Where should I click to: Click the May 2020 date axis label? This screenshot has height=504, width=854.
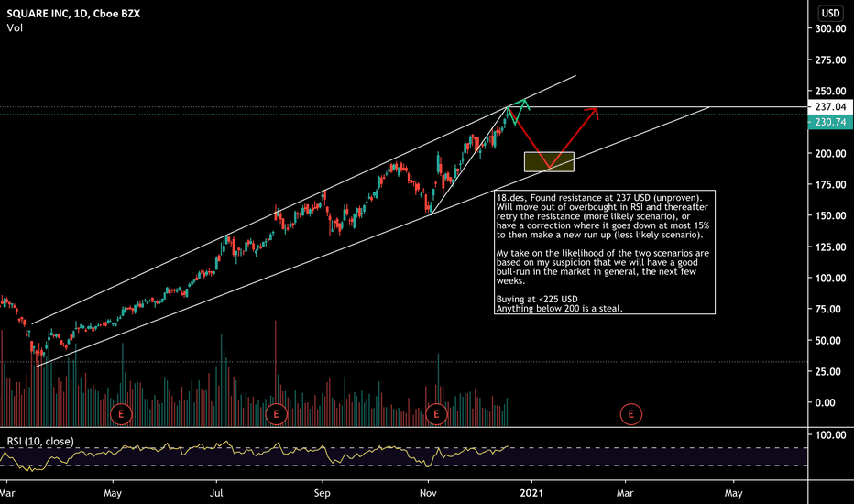(113, 493)
